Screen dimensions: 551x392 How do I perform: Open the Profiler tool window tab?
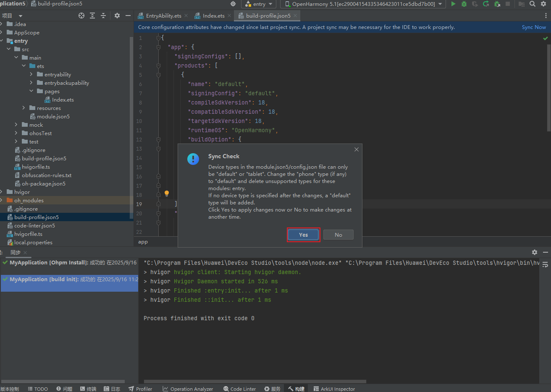click(140, 389)
